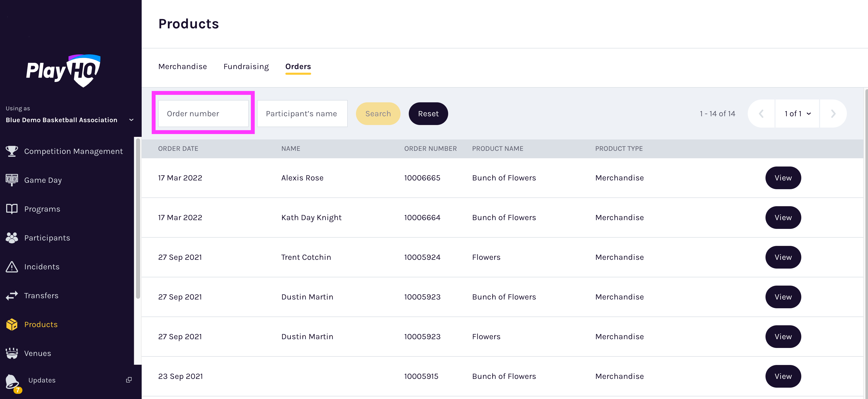Open Programs via the book icon
Viewport: 868px width, 399px height.
tap(12, 209)
